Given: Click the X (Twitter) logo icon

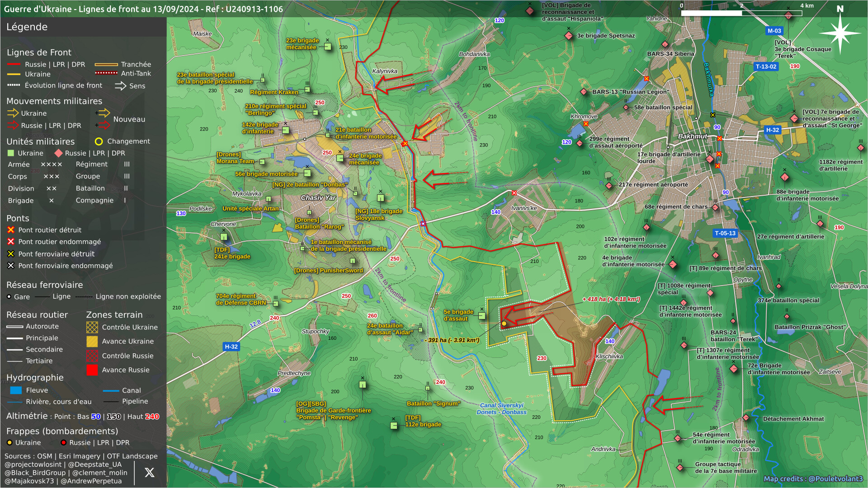Looking at the screenshot, I should [149, 473].
